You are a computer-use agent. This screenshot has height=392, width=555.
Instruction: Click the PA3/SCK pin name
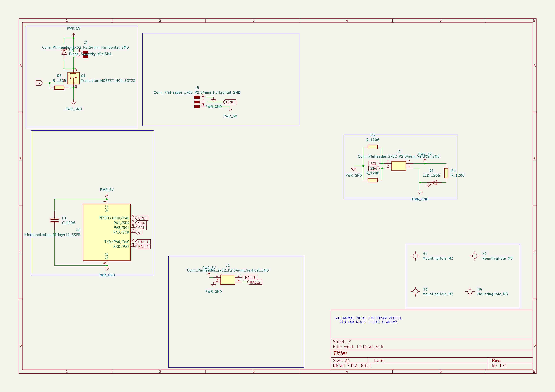pos(121,233)
